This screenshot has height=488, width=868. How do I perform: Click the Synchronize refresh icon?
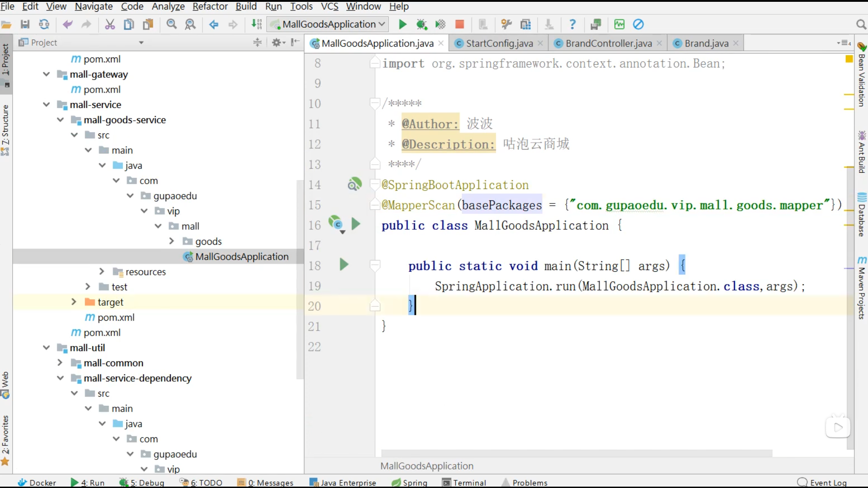pyautogui.click(x=44, y=24)
